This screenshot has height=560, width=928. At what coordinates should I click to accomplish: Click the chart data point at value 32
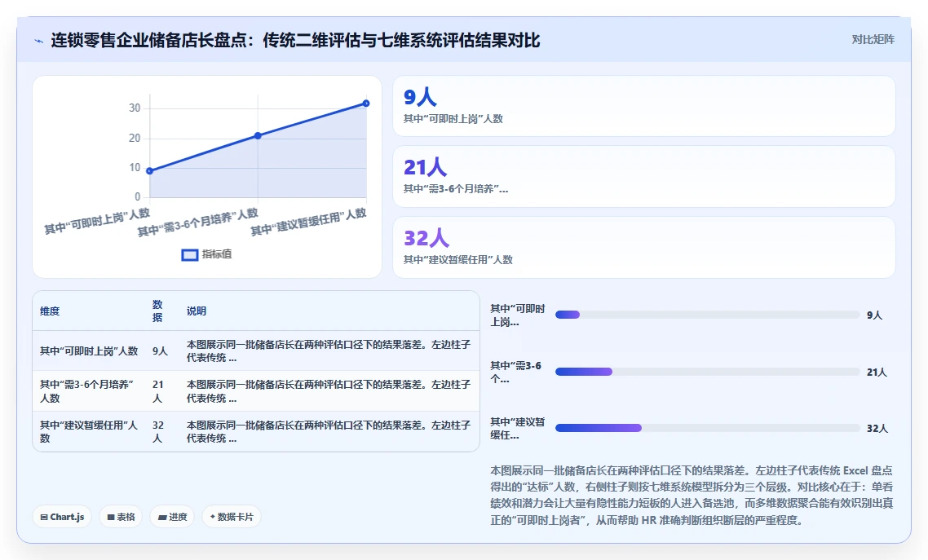366,104
